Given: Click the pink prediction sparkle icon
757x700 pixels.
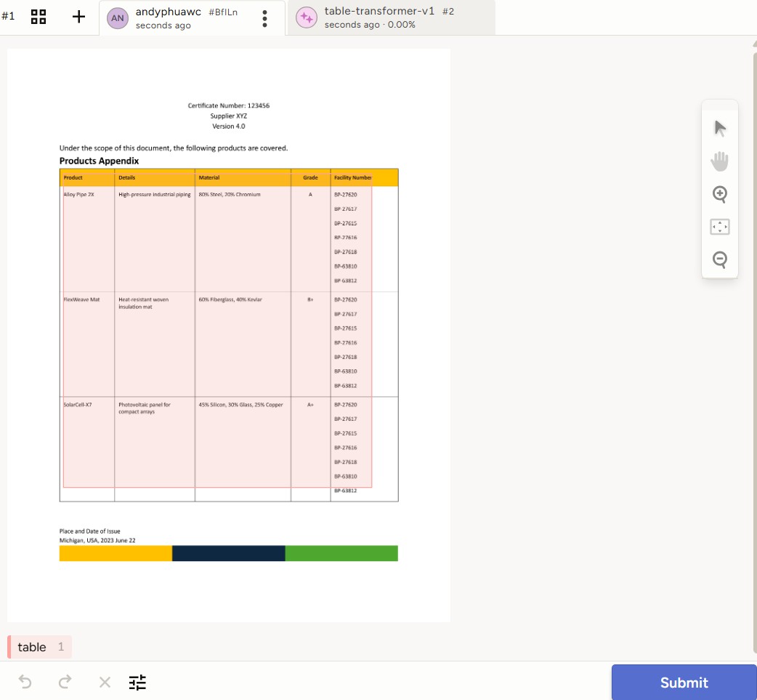Looking at the screenshot, I should [307, 18].
